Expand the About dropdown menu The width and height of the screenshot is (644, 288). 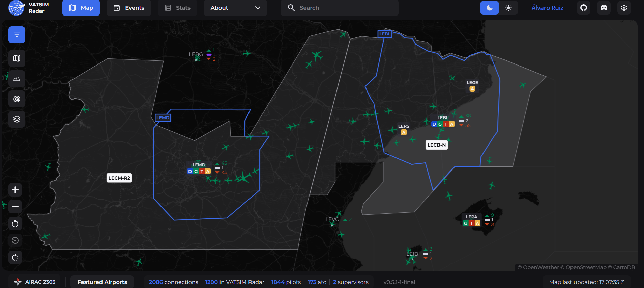(x=235, y=8)
